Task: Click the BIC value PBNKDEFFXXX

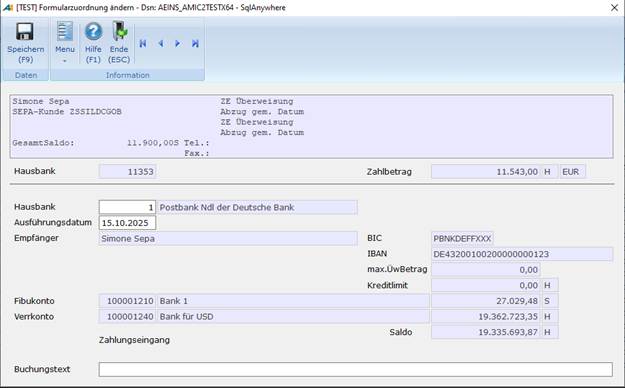Action: (x=462, y=238)
